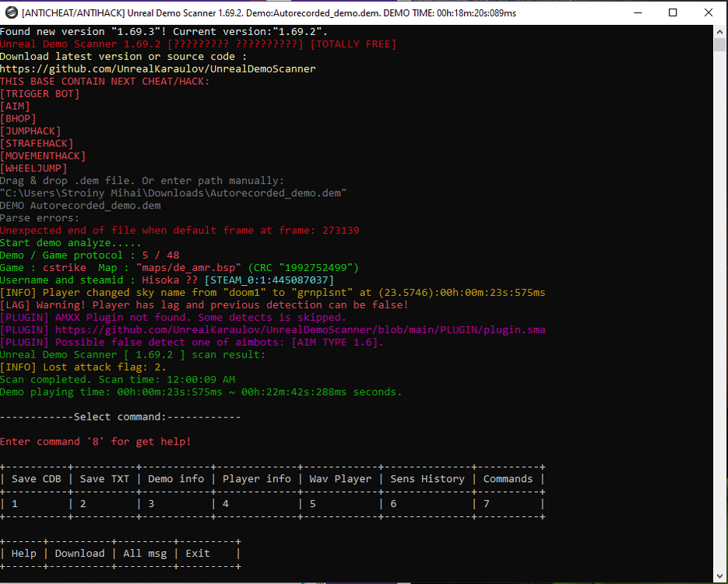Click the Demo info table cell
This screenshot has width=728, height=584.
tap(176, 479)
